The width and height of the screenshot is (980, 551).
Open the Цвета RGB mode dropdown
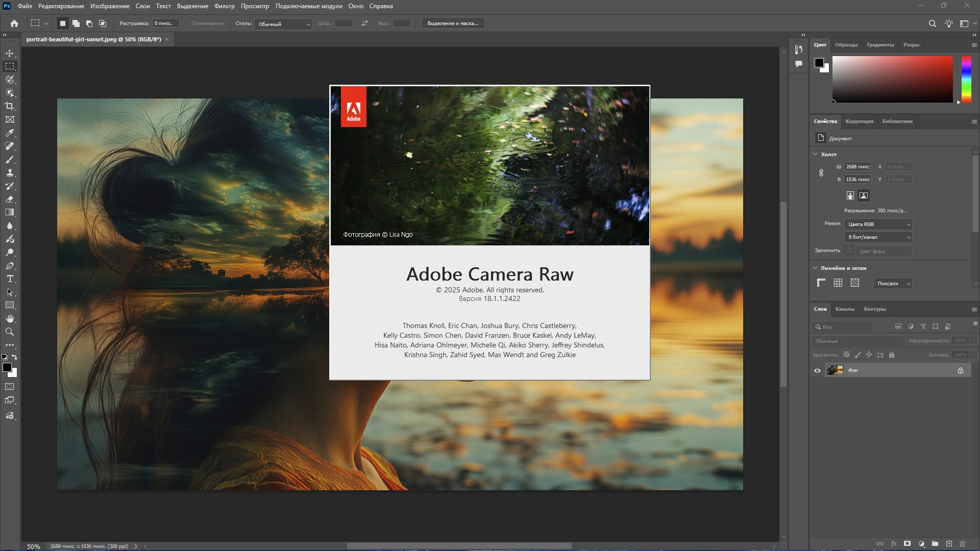[878, 224]
